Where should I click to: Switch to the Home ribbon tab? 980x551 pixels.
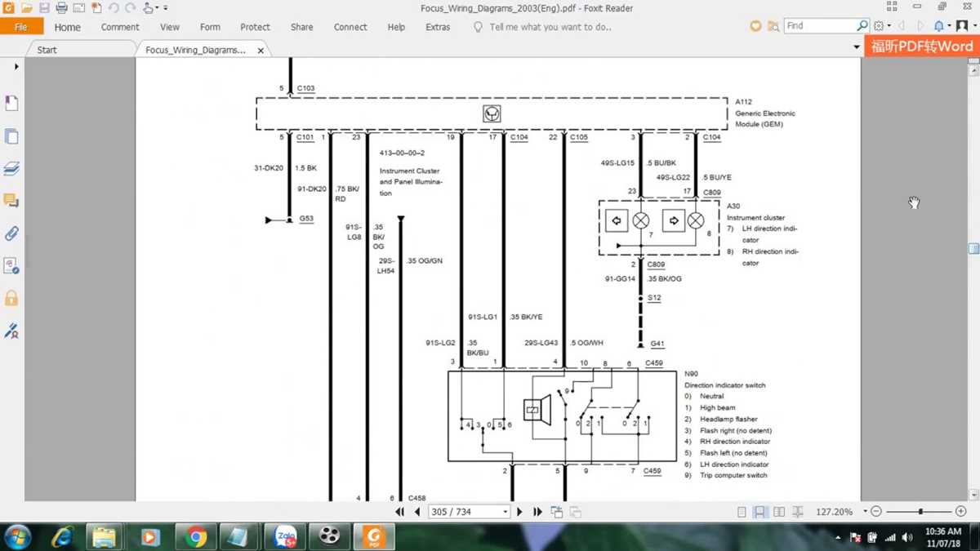[67, 27]
